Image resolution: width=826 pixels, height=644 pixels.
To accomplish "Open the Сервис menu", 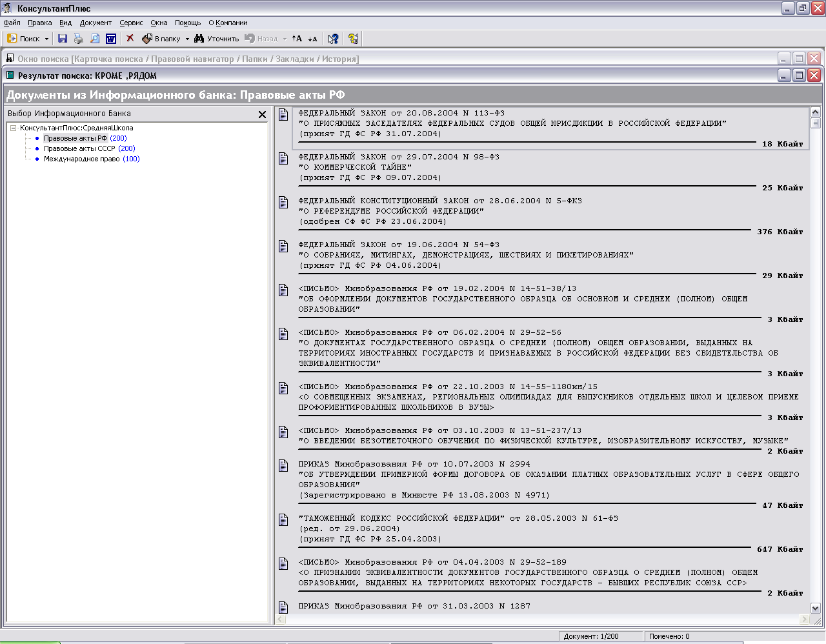I will click(x=131, y=23).
